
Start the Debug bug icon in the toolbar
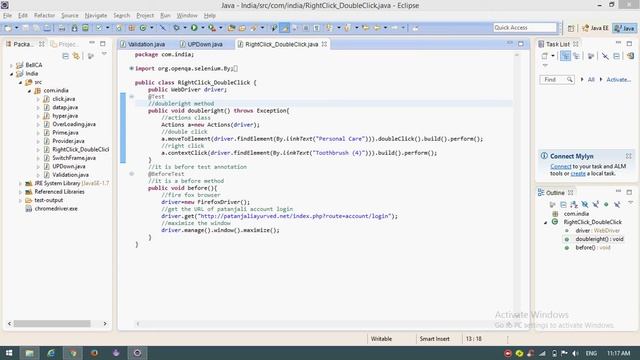click(176, 28)
